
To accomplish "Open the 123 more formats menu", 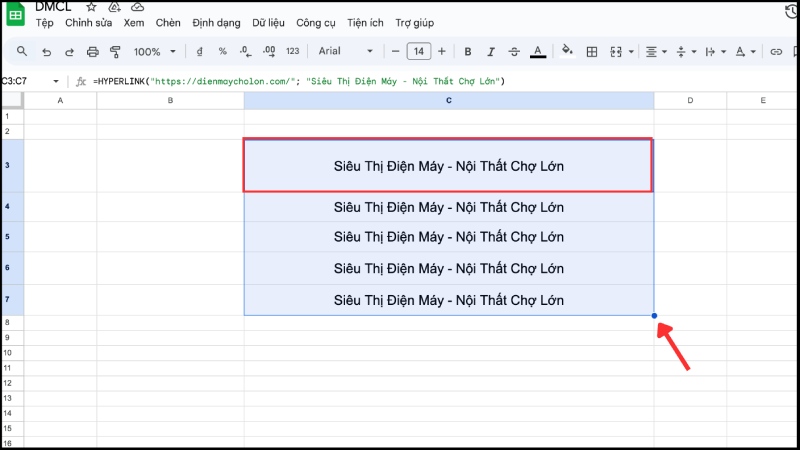I will pos(292,51).
